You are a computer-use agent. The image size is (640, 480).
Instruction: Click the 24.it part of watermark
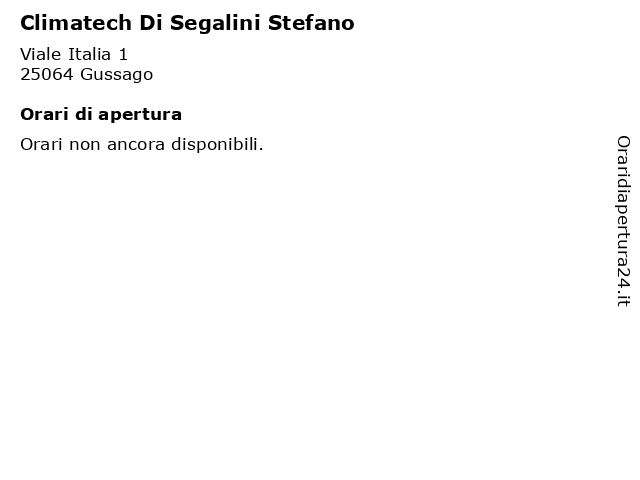623,287
